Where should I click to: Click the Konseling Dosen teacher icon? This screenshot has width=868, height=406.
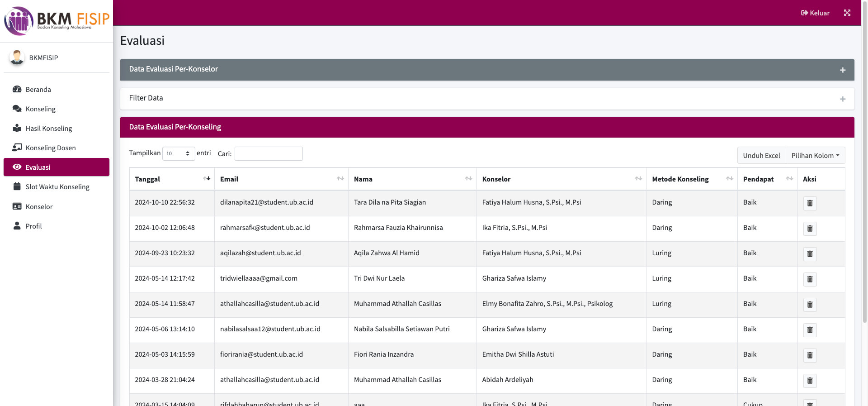coord(17,148)
